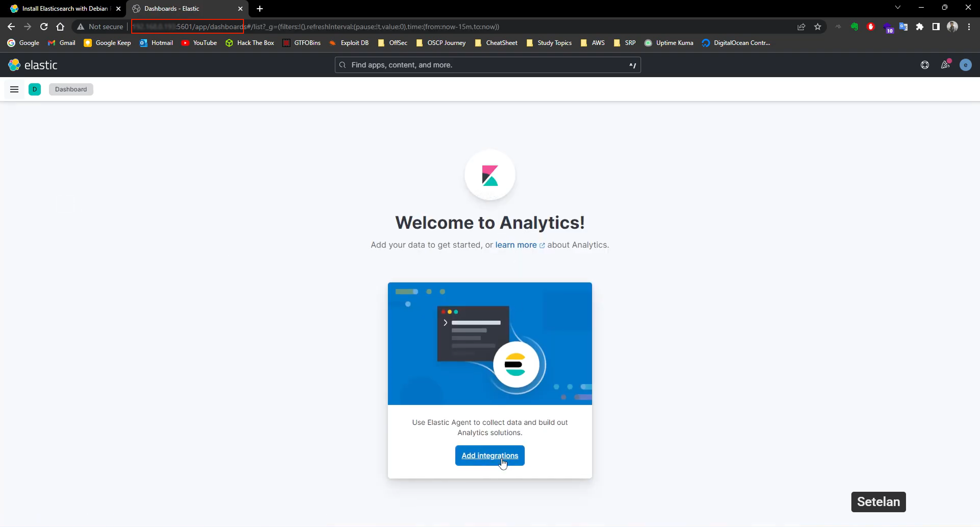This screenshot has width=980, height=527.
Task: Open the Google Translate extension
Action: pyautogui.click(x=904, y=27)
